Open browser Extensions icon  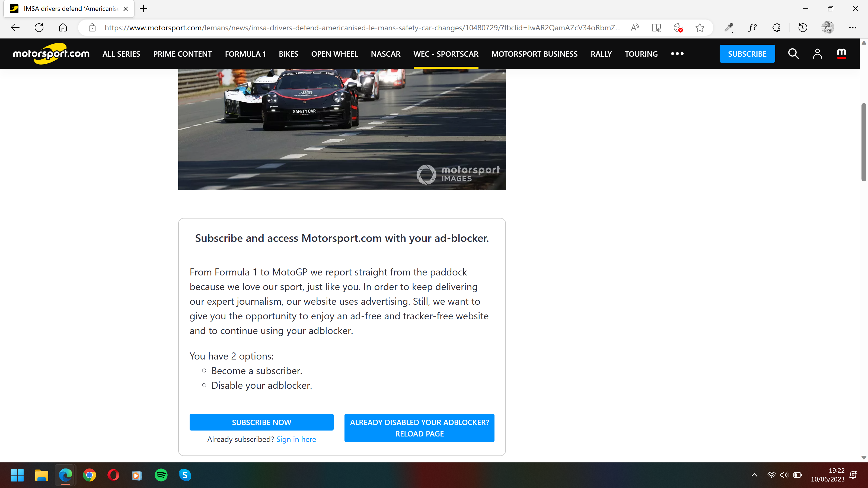pos(776,28)
